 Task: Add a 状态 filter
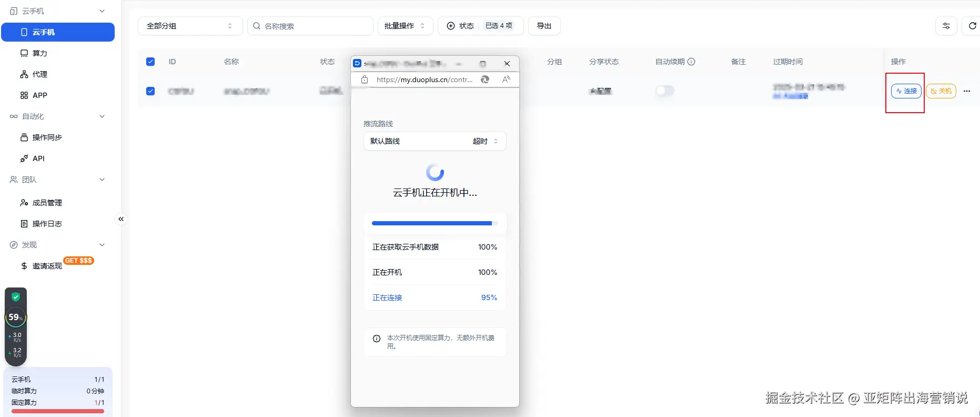pyautogui.click(x=460, y=26)
